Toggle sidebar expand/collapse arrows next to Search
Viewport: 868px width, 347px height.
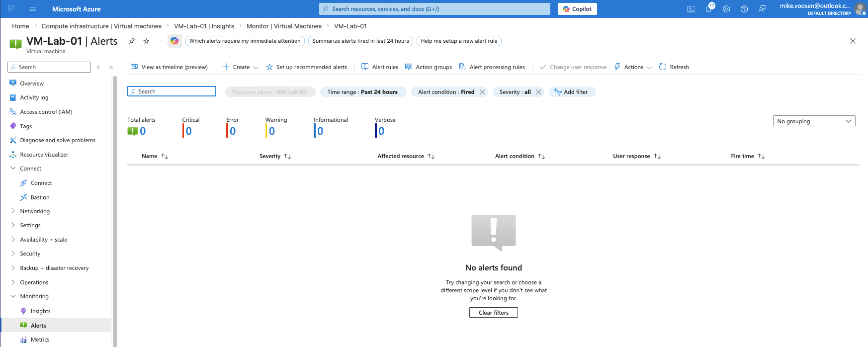(98, 67)
